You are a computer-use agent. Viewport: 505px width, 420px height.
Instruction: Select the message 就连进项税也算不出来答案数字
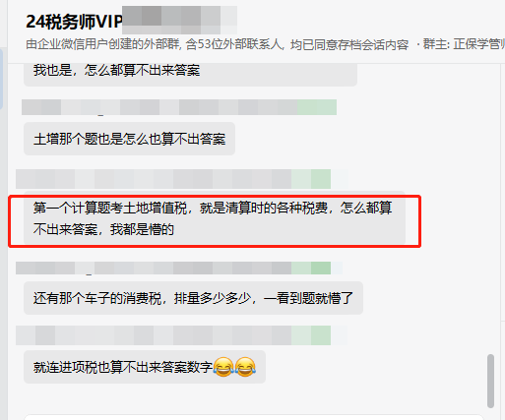pos(145,367)
